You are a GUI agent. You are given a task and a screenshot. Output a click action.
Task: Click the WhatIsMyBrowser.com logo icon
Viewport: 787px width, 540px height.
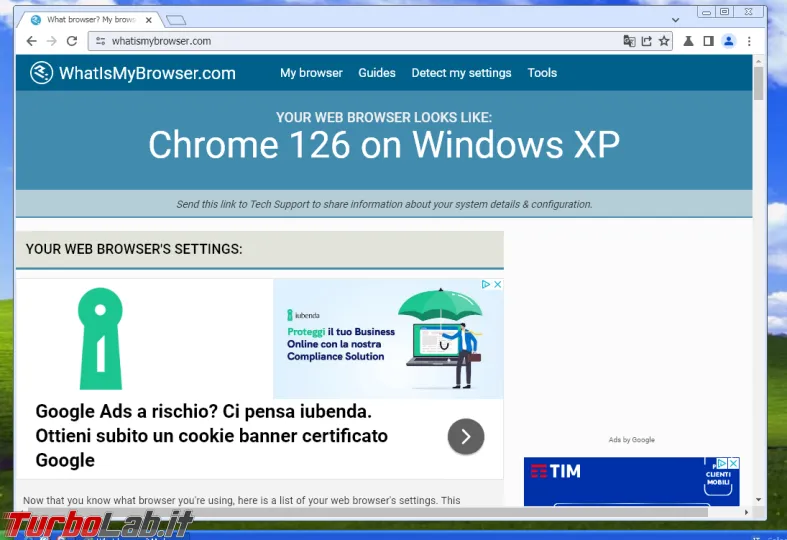pyautogui.click(x=41, y=73)
